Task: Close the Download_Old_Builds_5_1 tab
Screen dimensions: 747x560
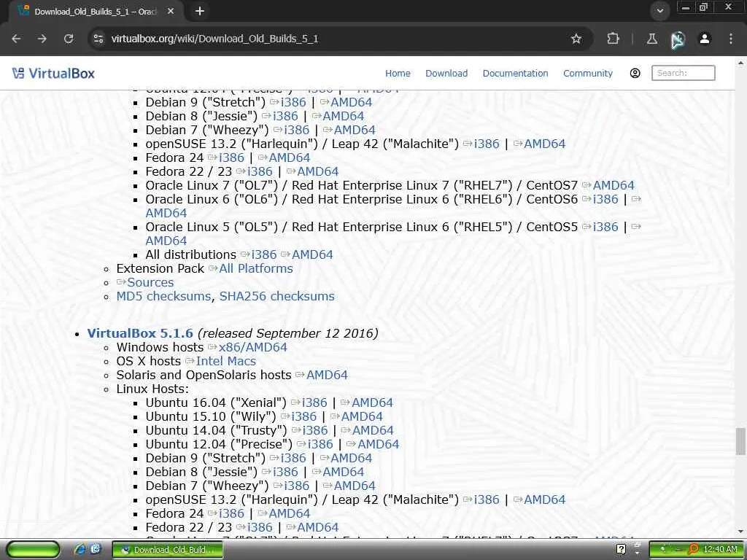Action: (x=171, y=11)
